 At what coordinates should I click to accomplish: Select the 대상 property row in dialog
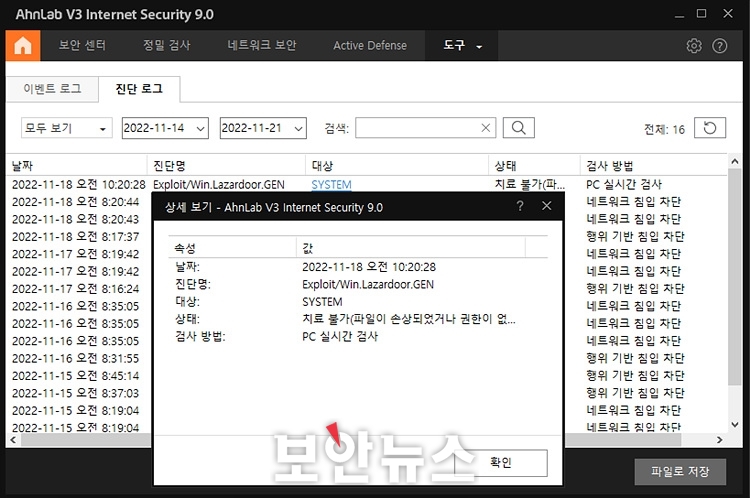click(358, 302)
